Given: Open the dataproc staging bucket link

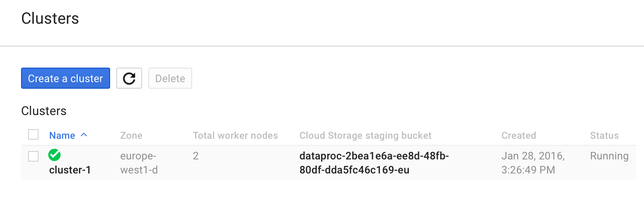Looking at the screenshot, I should pyautogui.click(x=374, y=163).
